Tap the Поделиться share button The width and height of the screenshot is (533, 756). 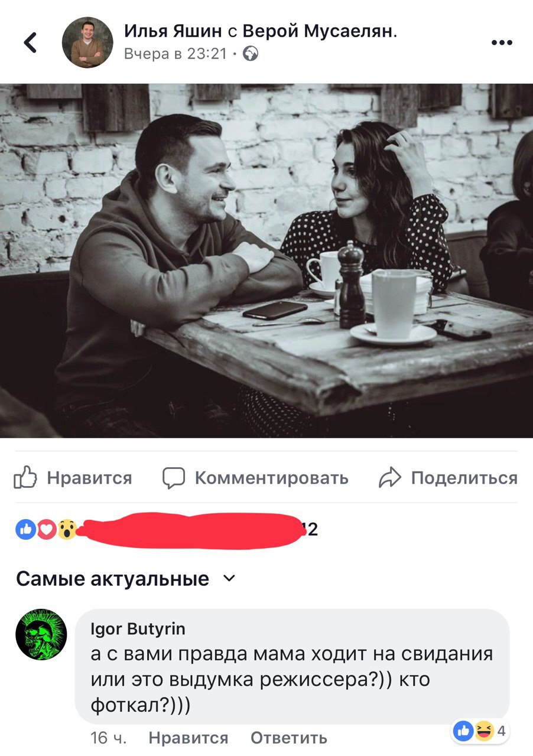coord(448,477)
